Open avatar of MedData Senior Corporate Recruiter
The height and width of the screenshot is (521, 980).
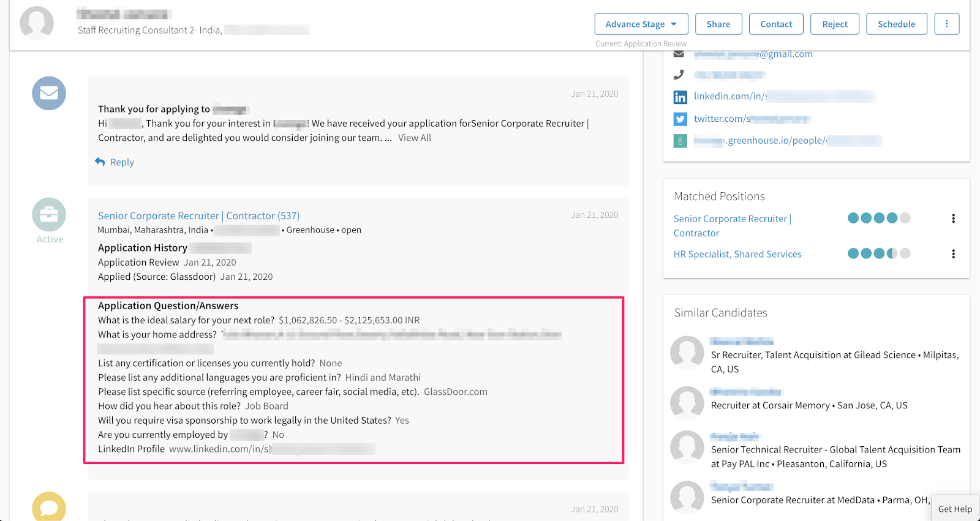(687, 498)
